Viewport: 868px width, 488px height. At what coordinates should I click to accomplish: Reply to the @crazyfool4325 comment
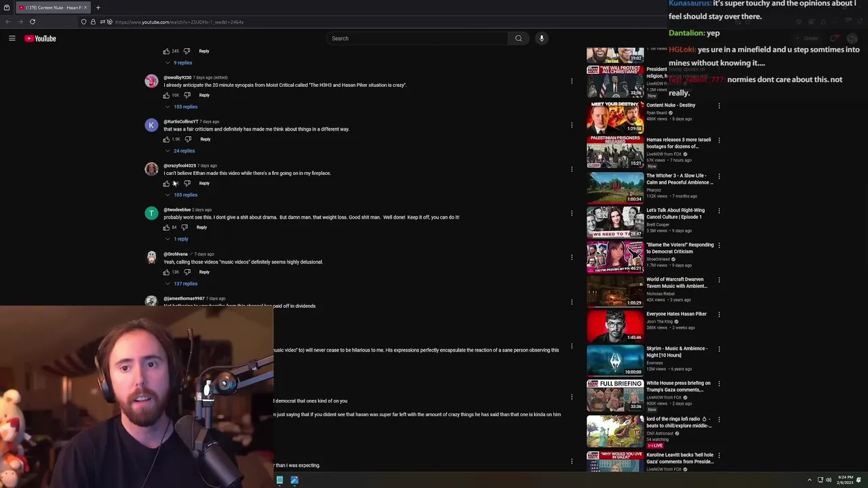point(204,184)
